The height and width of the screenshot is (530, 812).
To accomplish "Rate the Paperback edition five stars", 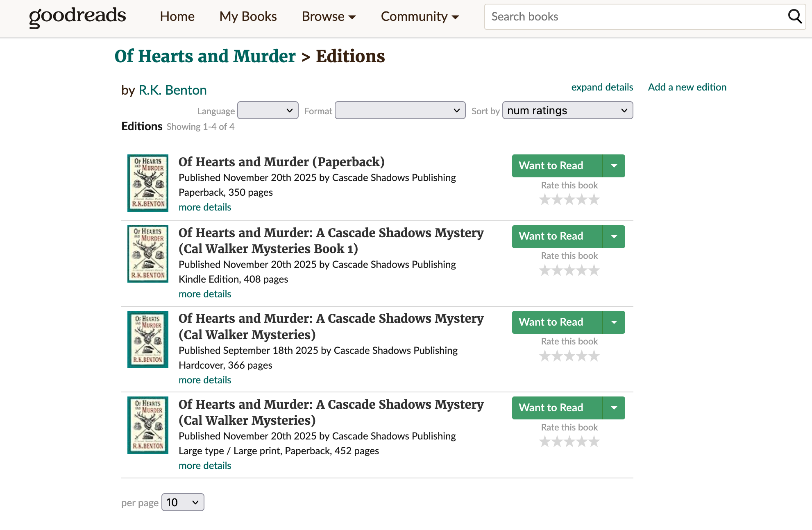I will [594, 200].
